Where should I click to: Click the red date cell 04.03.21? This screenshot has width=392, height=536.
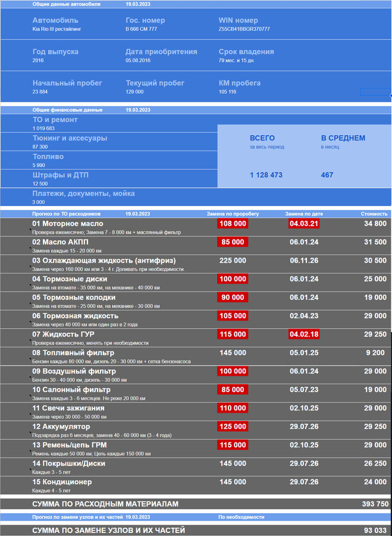(304, 224)
